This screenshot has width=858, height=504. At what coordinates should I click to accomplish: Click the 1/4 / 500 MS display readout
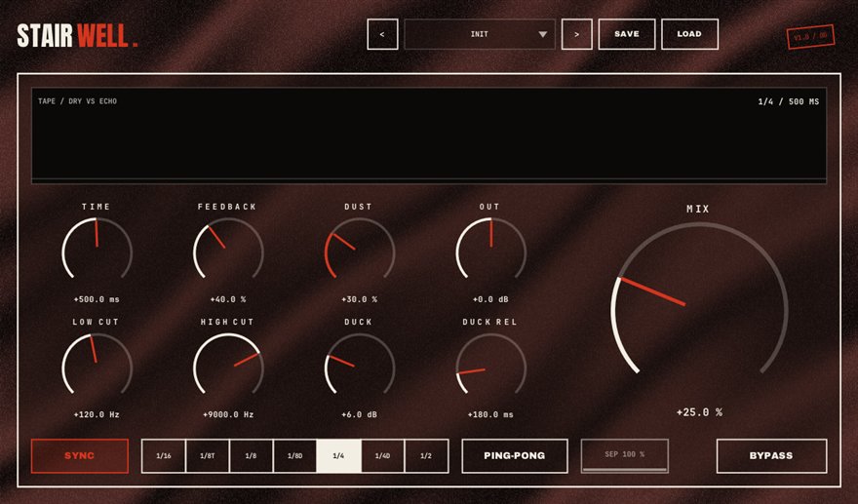coord(789,101)
